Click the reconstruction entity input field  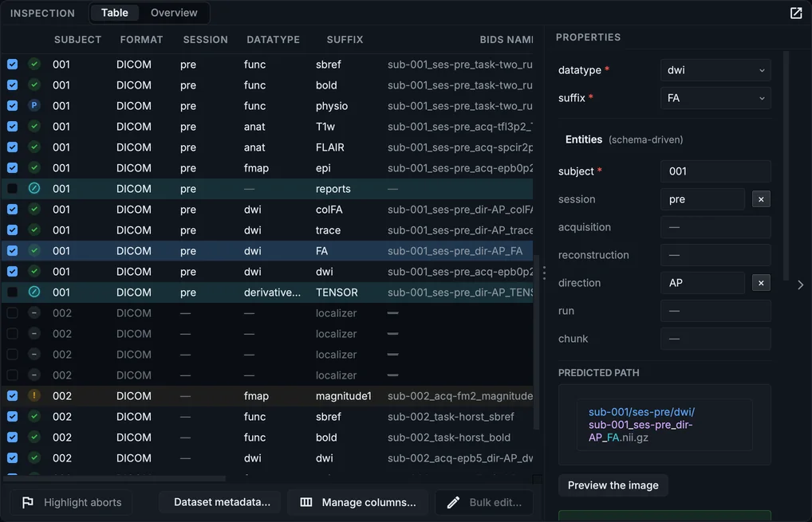click(715, 255)
